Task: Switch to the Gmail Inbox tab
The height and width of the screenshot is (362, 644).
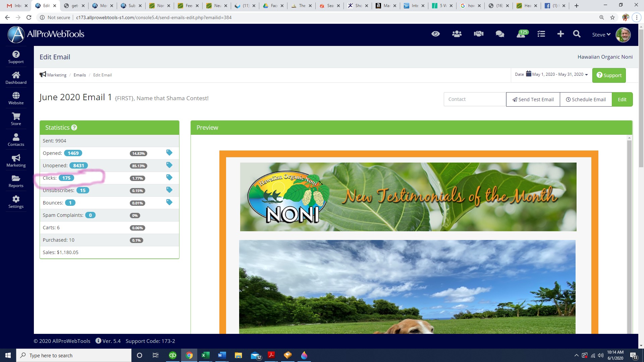Action: tap(17, 6)
